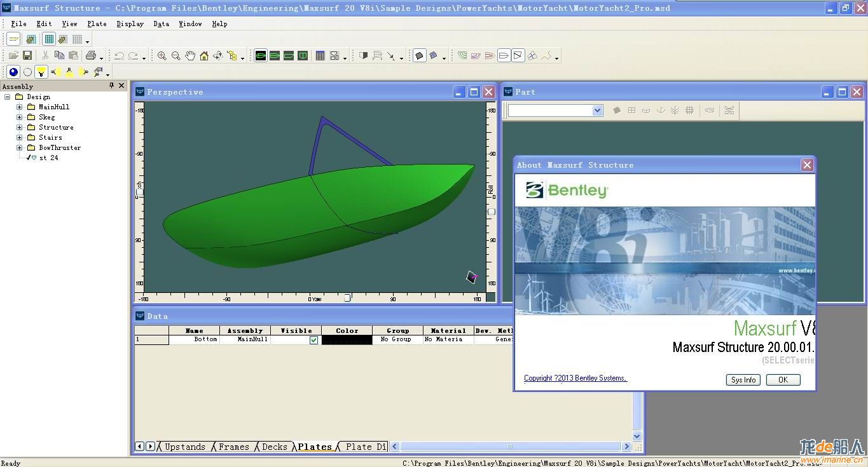The height and width of the screenshot is (467, 868).
Task: Expand the Stairs folder node
Action: pyautogui.click(x=20, y=137)
